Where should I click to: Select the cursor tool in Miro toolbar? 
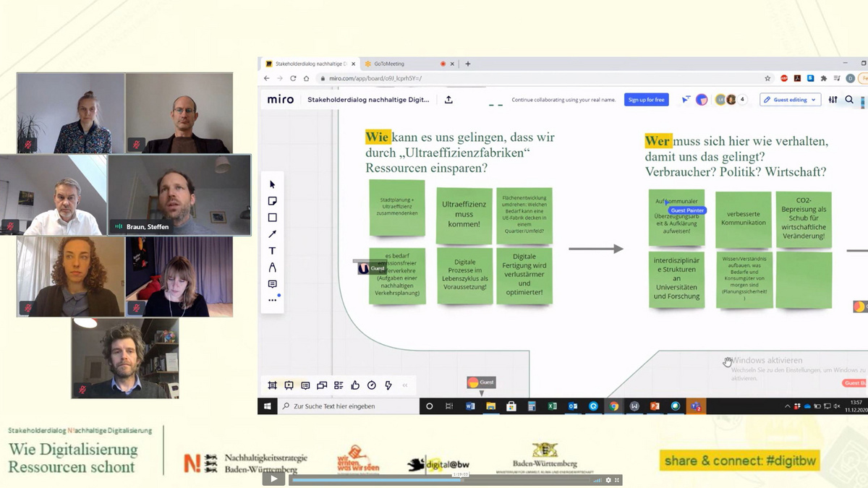pyautogui.click(x=273, y=184)
